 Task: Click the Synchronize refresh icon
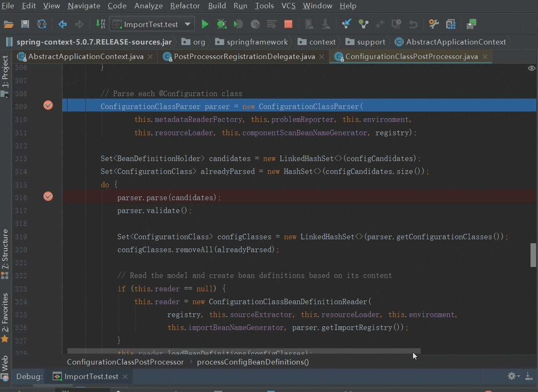coord(42,24)
